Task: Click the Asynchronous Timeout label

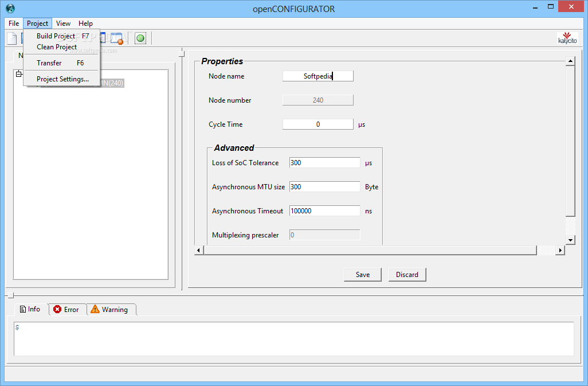Action: pyautogui.click(x=248, y=211)
